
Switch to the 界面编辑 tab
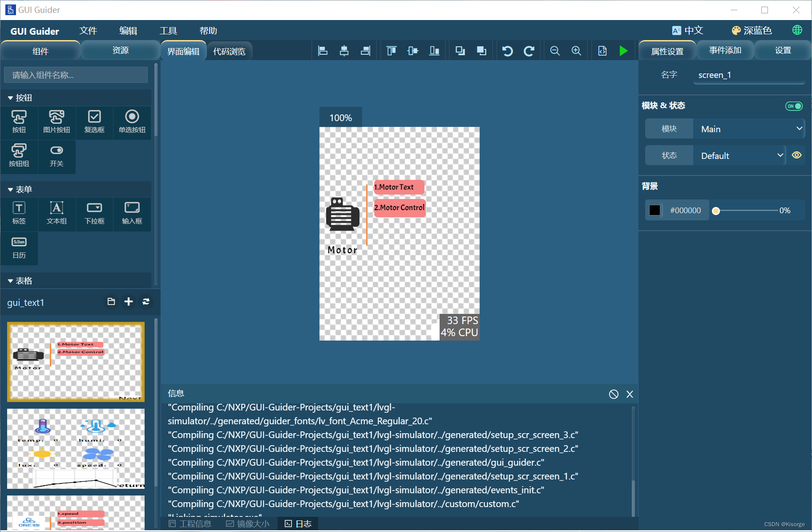pos(183,51)
